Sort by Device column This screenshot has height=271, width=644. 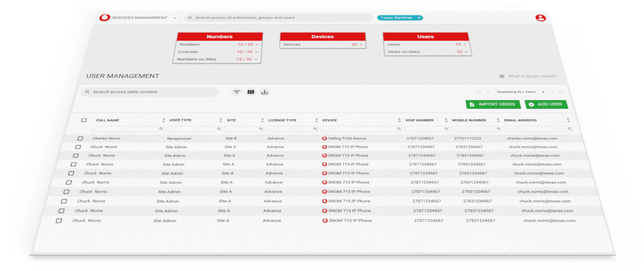point(399,120)
